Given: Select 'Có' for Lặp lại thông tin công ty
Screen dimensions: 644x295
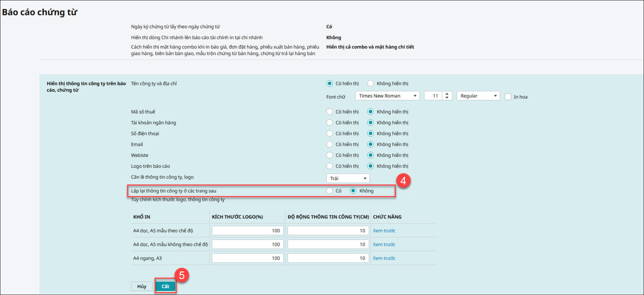Looking at the screenshot, I should 330,191.
